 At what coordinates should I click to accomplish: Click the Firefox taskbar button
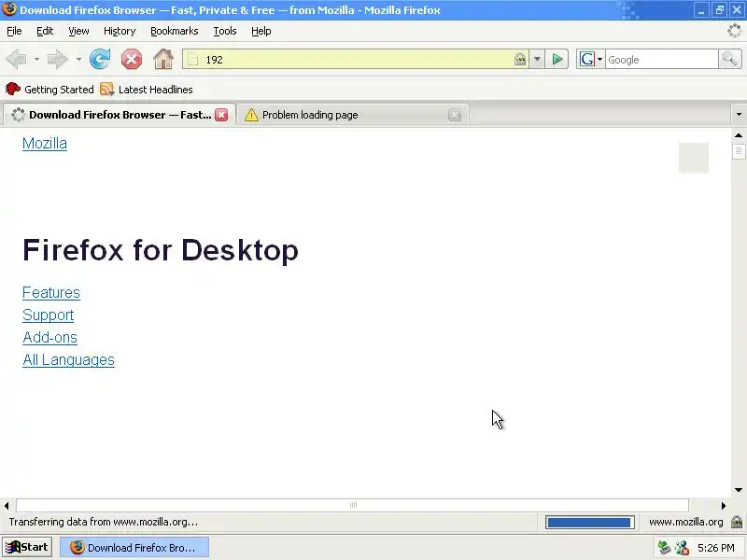[134, 548]
